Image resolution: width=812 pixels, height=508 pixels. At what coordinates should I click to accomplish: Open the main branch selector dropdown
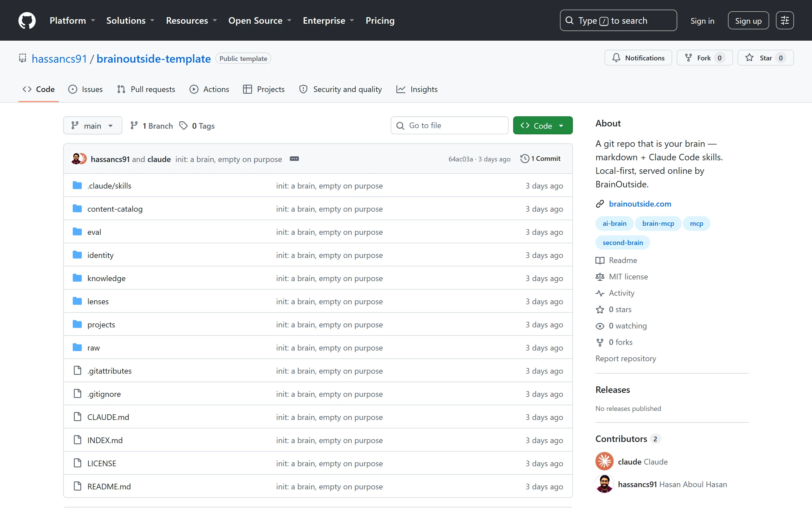coord(92,126)
